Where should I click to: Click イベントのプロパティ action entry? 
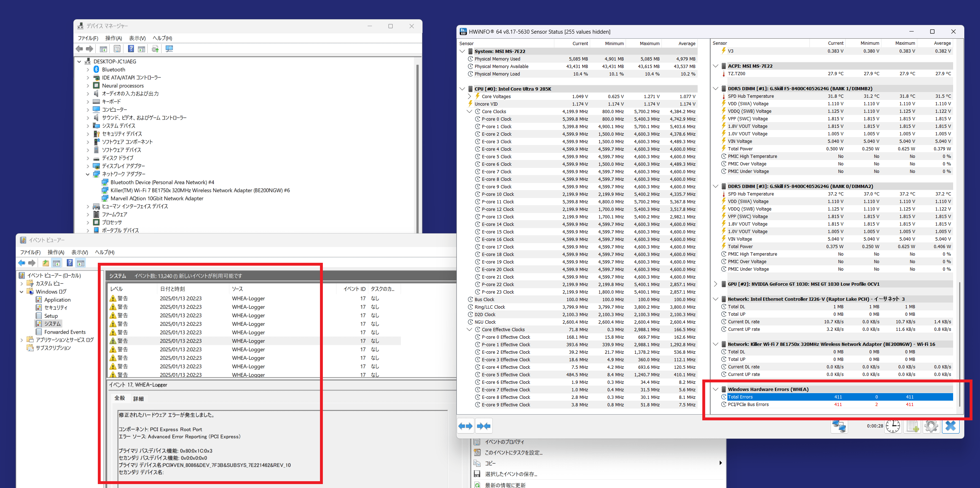[504, 441]
